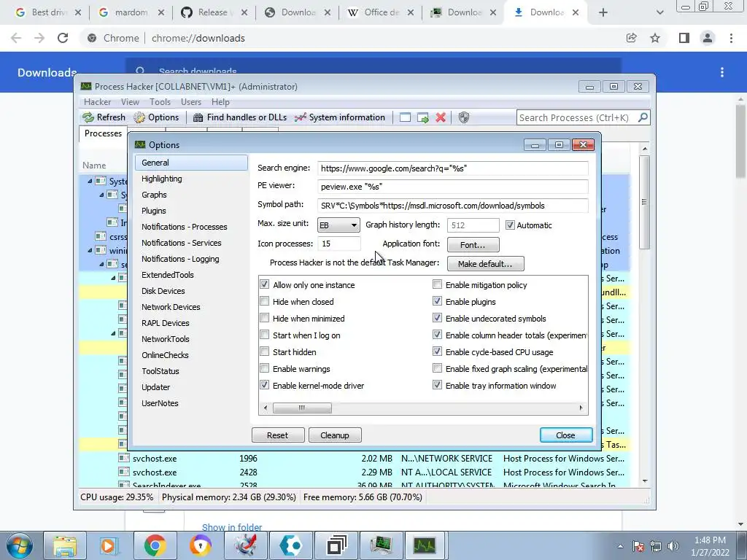
Task: Open the Help menu in Process Hacker
Action: tap(220, 102)
